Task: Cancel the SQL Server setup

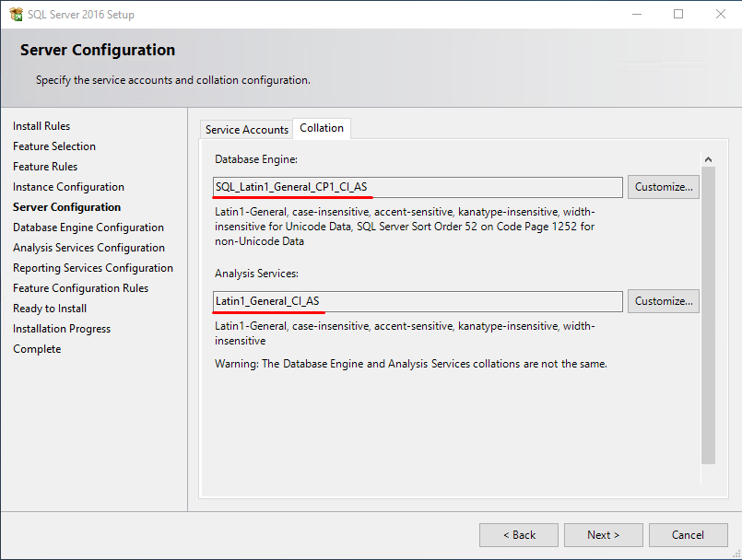Action: [688, 535]
